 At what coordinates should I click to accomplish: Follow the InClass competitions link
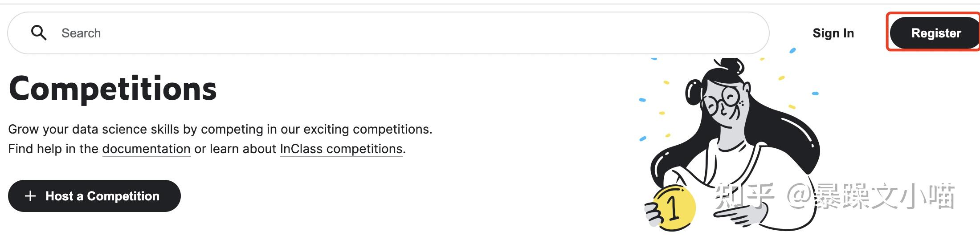(341, 149)
